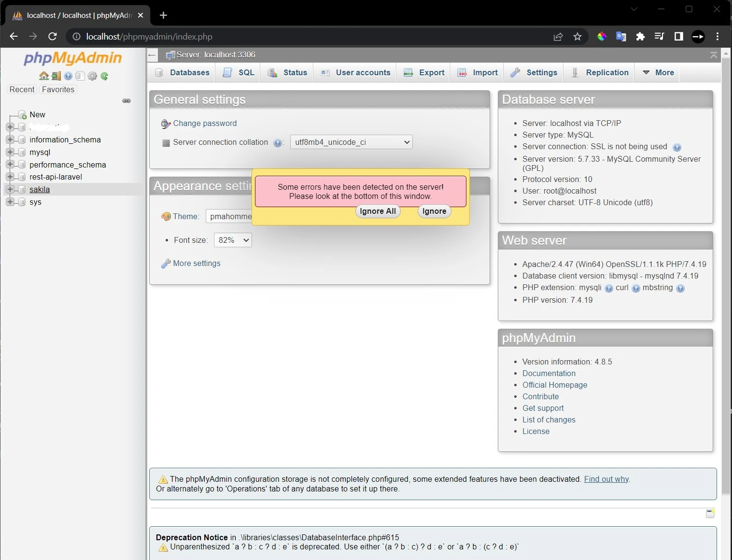Open the User accounts tab
732x560 pixels.
pyautogui.click(x=355, y=72)
